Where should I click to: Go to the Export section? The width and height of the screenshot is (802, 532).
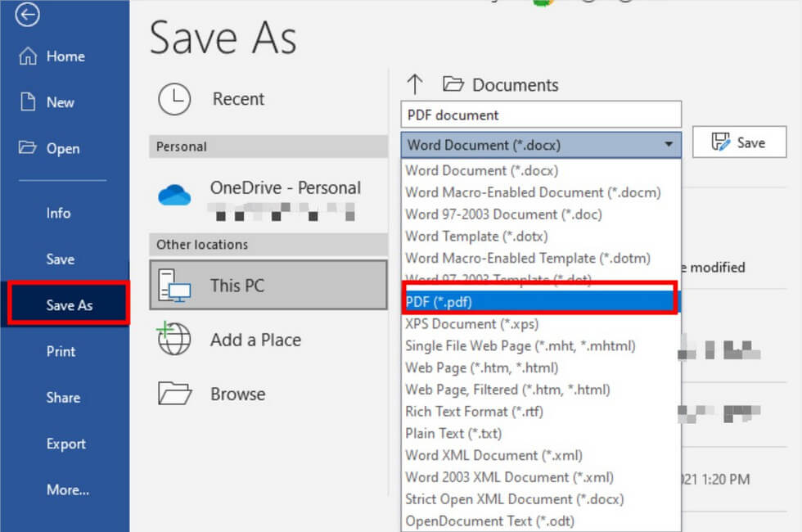[x=65, y=444]
